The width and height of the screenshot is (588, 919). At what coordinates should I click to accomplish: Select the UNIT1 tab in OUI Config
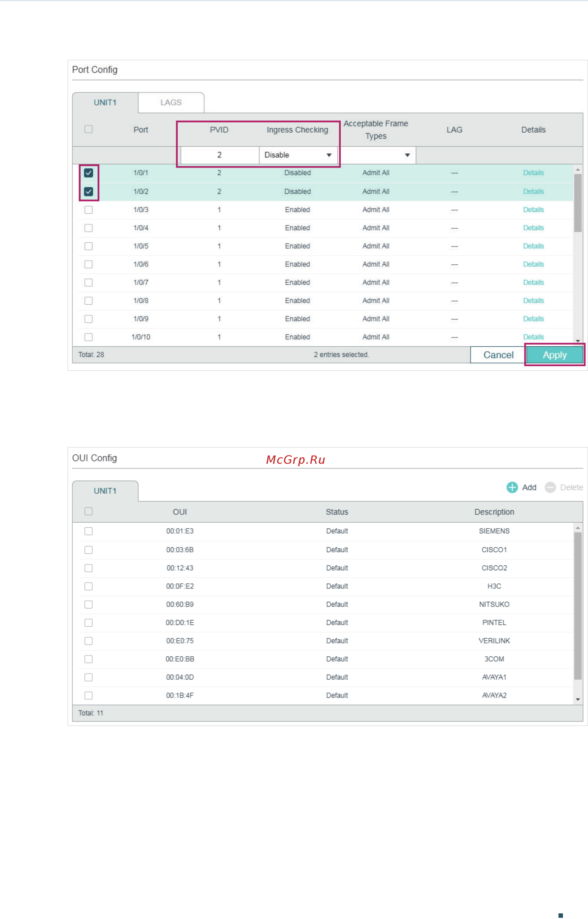pyautogui.click(x=105, y=491)
